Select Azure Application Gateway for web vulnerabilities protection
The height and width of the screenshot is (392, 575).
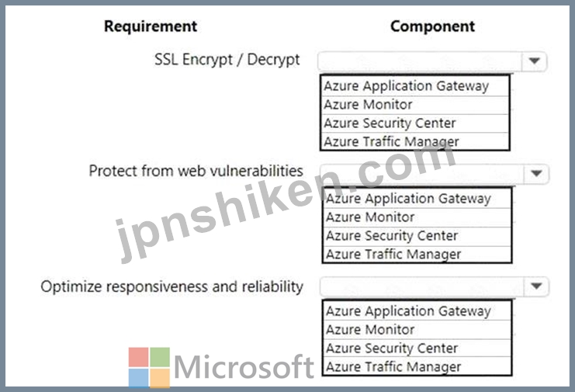417,199
